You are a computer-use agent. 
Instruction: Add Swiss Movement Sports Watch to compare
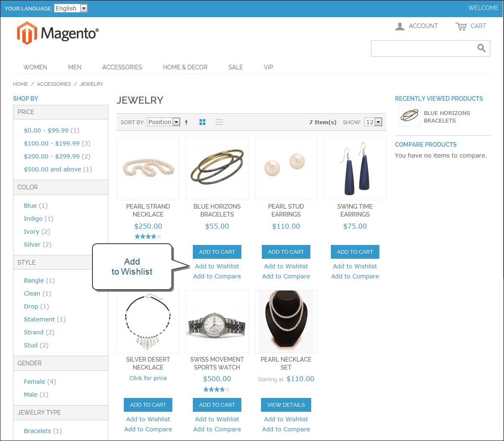[217, 429]
